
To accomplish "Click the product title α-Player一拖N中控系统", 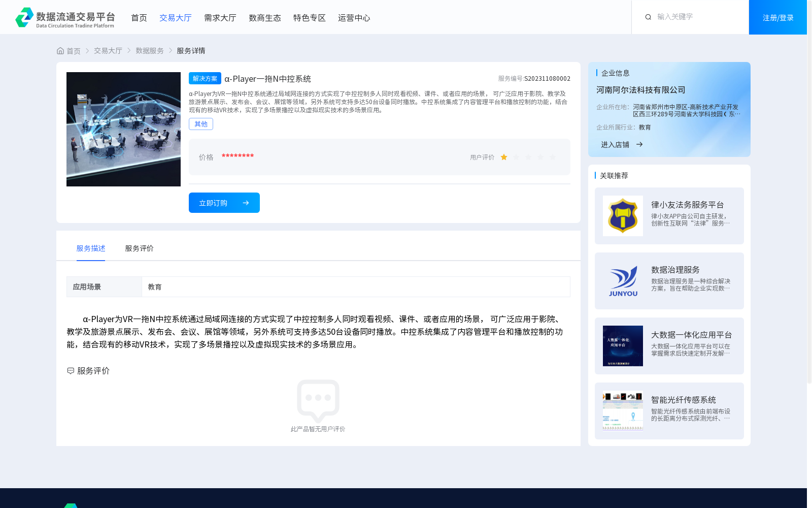I will coord(268,79).
